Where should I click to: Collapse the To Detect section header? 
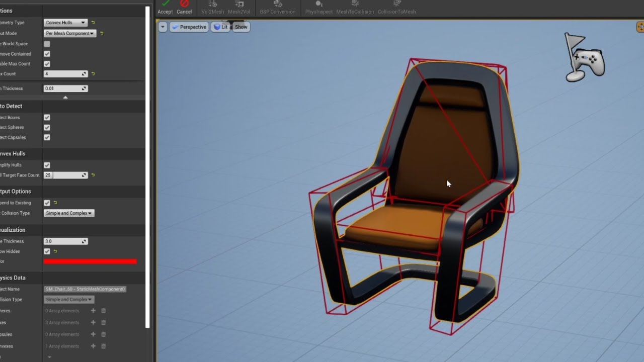[x=72, y=106]
